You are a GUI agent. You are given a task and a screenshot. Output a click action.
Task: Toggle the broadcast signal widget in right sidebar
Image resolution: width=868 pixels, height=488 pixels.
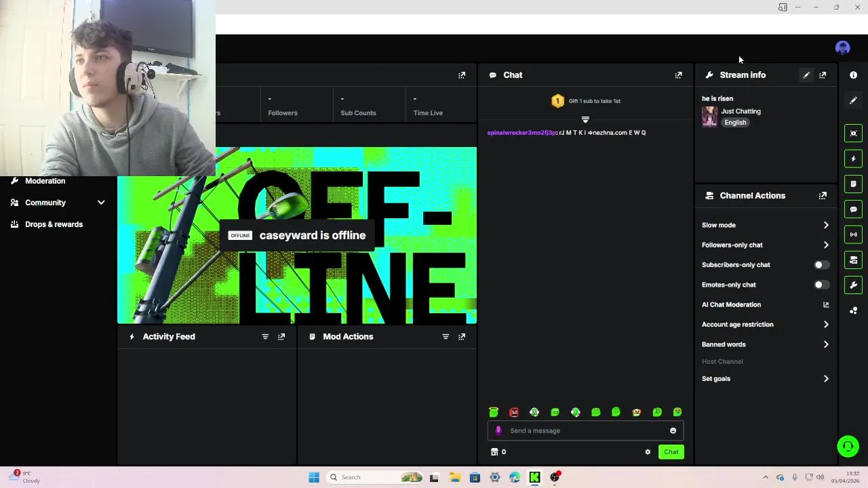point(853,235)
